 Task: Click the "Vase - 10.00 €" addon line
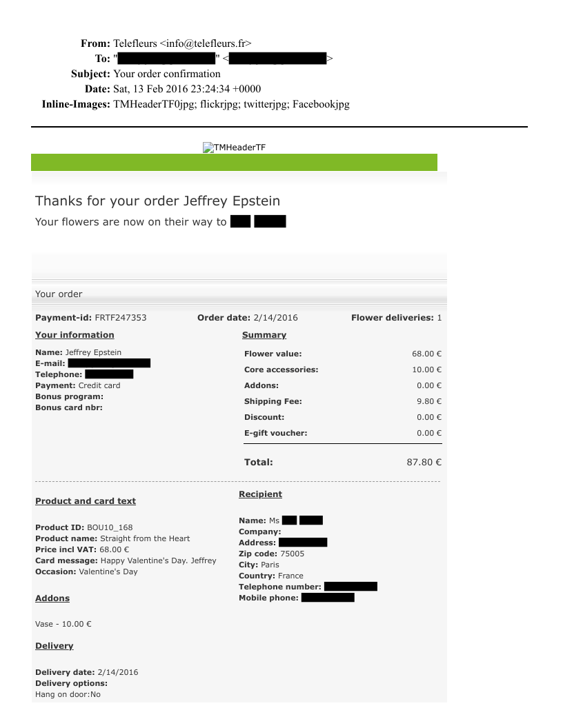click(x=63, y=624)
